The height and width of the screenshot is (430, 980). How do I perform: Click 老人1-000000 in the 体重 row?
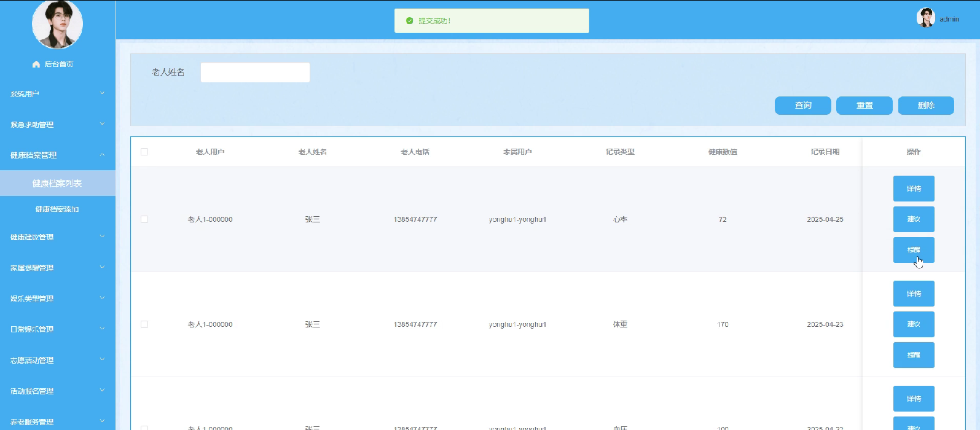point(210,324)
